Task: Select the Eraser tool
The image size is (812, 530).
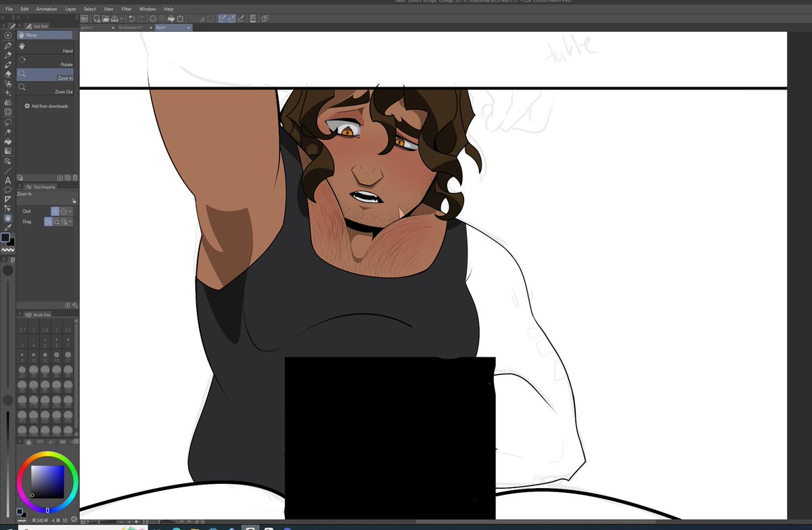Action: tap(8, 73)
